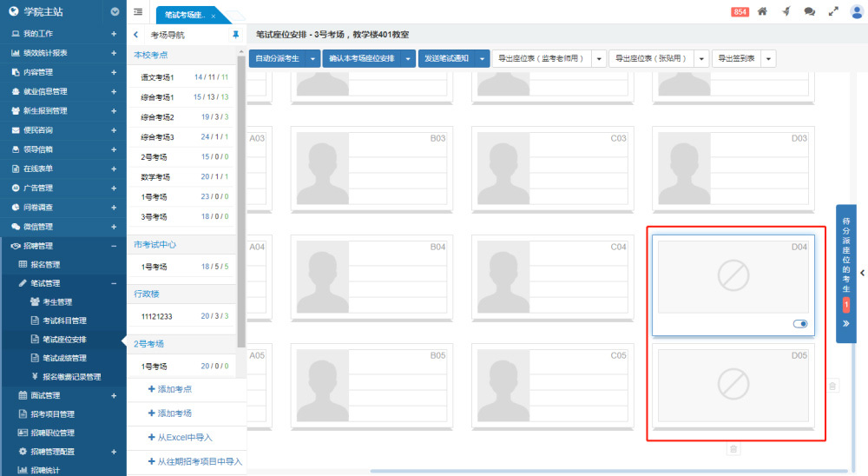Click 发送笔试通知 button
Image resolution: width=868 pixels, height=476 pixels.
pos(445,58)
